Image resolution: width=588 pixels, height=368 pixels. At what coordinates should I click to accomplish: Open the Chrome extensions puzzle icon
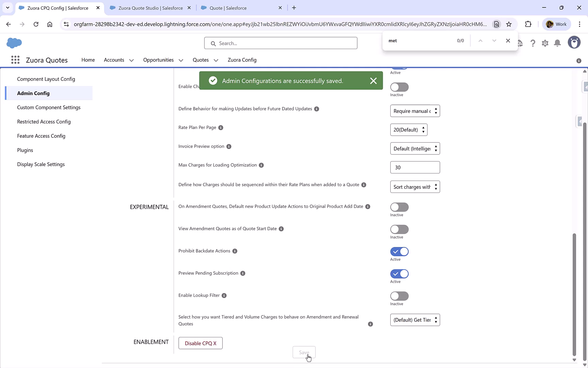pos(528,24)
